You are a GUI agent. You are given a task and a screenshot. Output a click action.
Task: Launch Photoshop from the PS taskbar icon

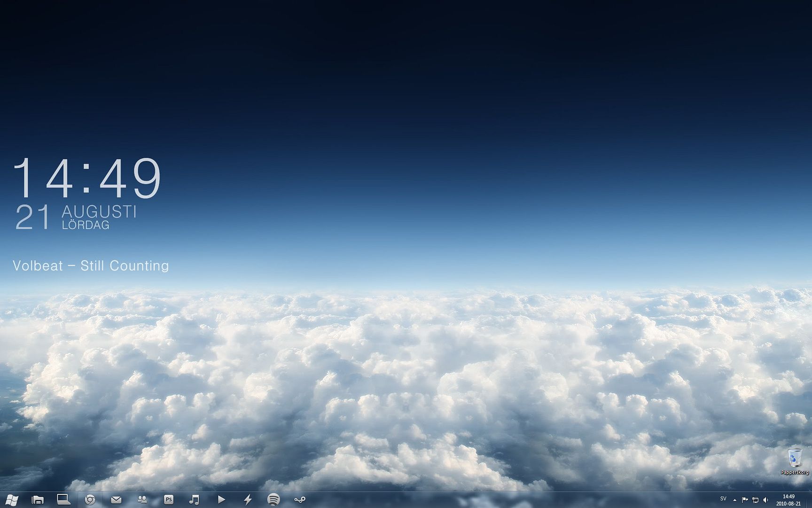pyautogui.click(x=168, y=500)
